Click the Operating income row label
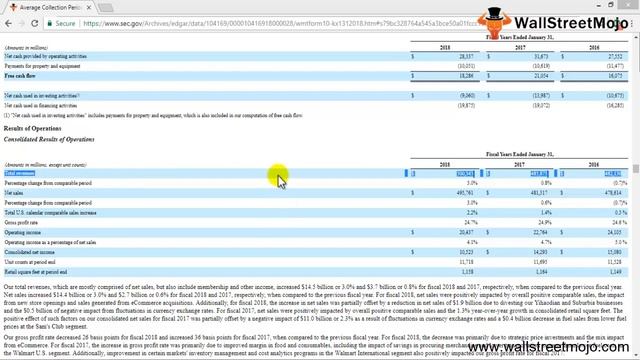This screenshot has height=360, width=640. tap(22, 232)
